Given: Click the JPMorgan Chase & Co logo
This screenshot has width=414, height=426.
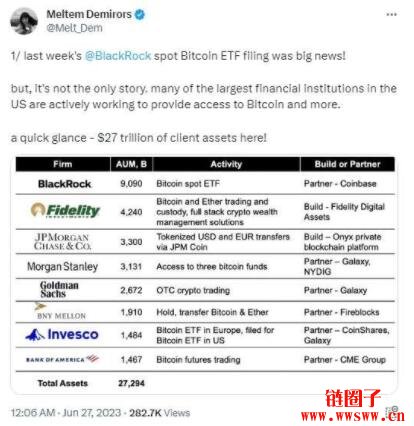Looking at the screenshot, I should tap(62, 242).
